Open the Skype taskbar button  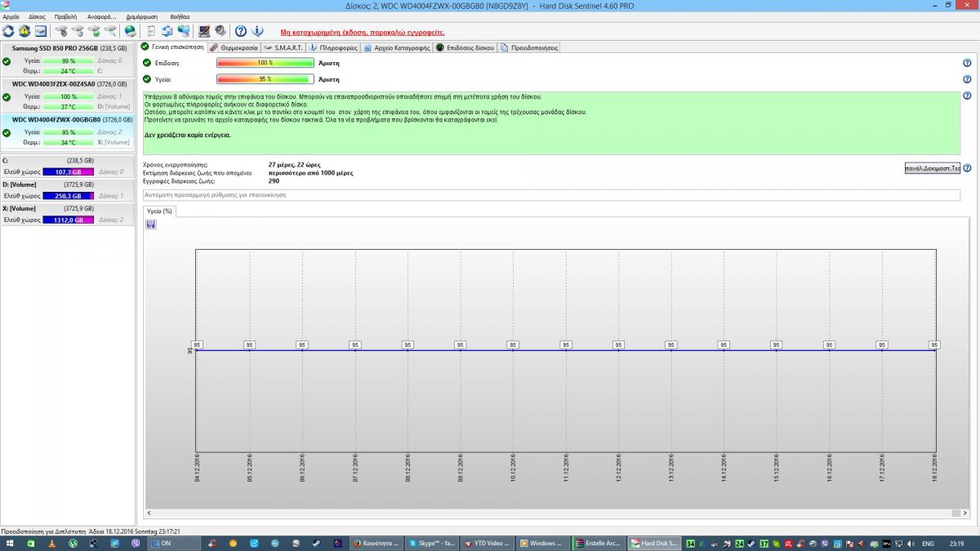coord(433,543)
